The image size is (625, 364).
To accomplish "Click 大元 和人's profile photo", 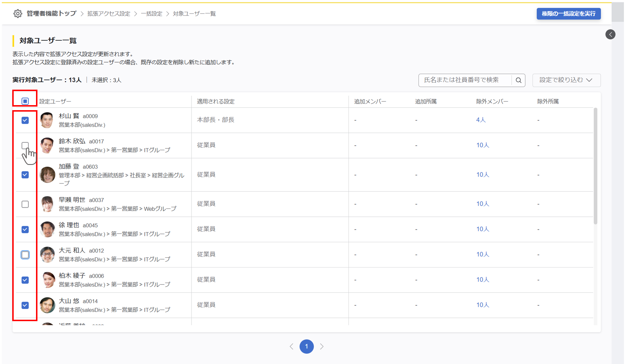I will (x=47, y=255).
